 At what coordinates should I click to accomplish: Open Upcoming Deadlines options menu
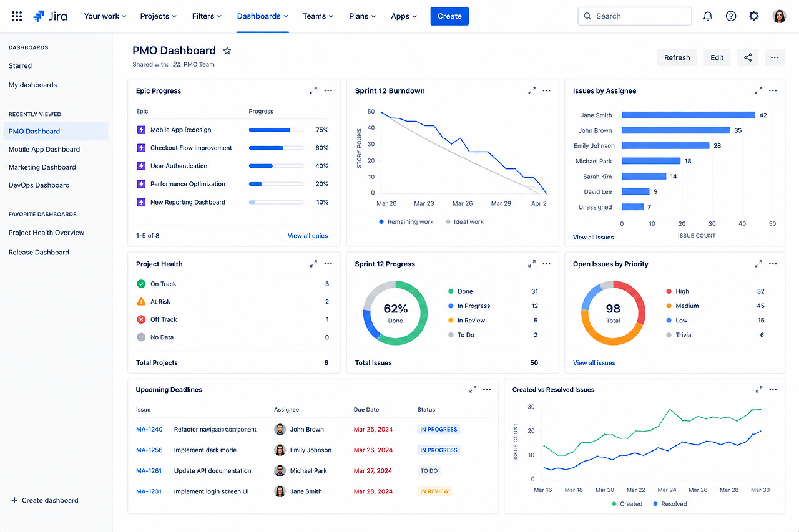pyautogui.click(x=488, y=390)
